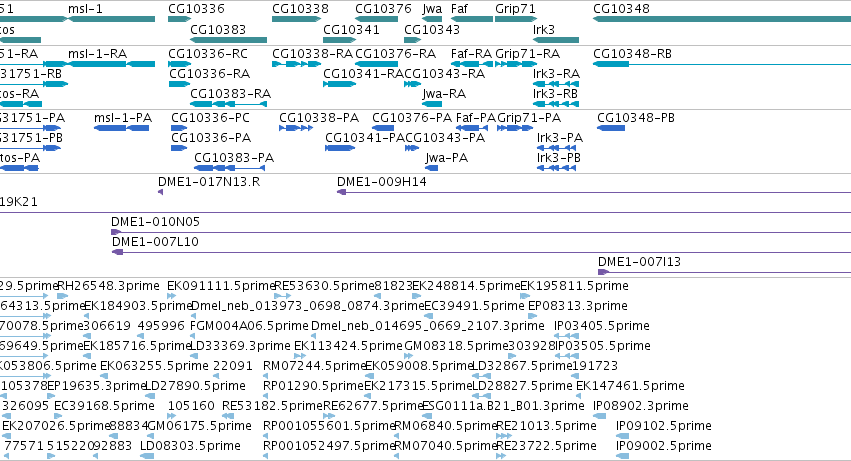Click EST IP08902.3prime

(599, 416)
